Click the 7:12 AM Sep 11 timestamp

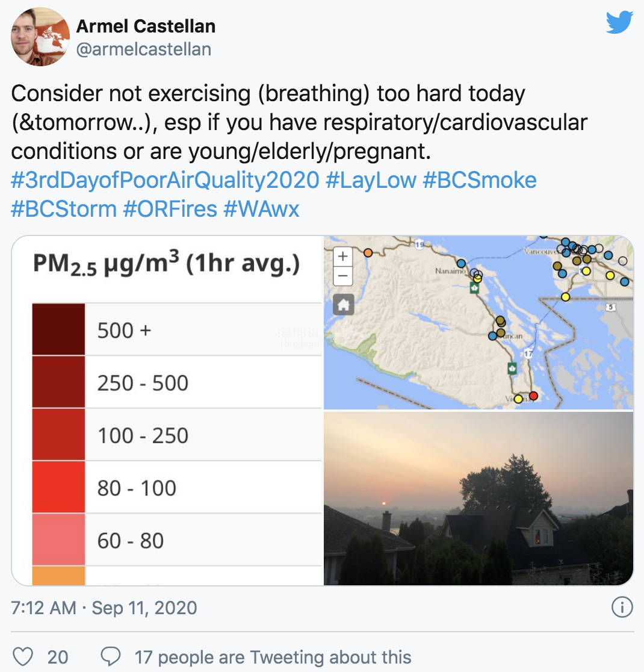[104, 608]
